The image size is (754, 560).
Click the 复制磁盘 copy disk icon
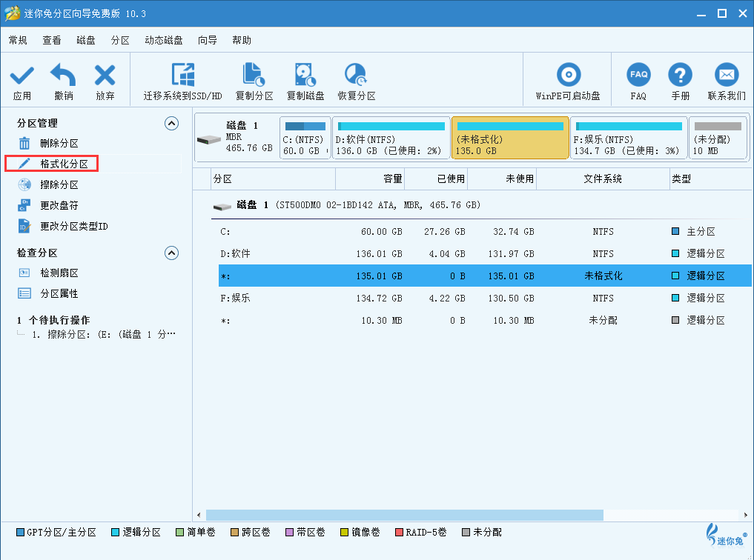305,75
